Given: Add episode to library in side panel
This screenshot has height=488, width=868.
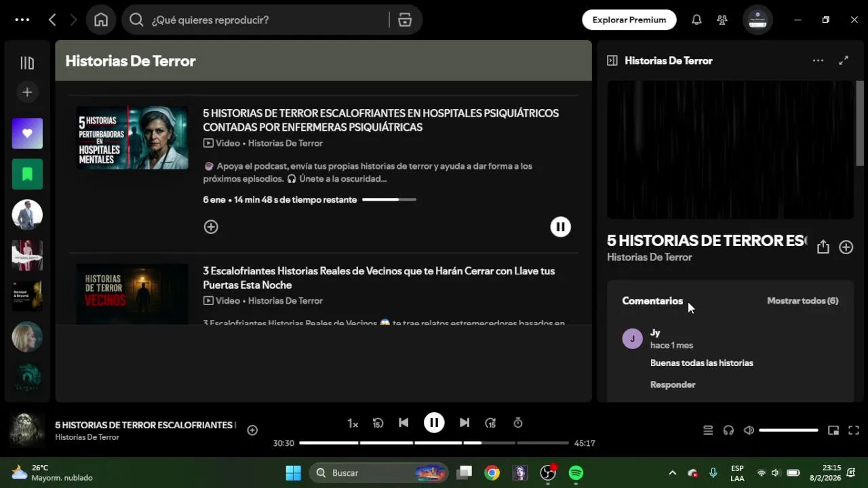Looking at the screenshot, I should pyautogui.click(x=846, y=247).
